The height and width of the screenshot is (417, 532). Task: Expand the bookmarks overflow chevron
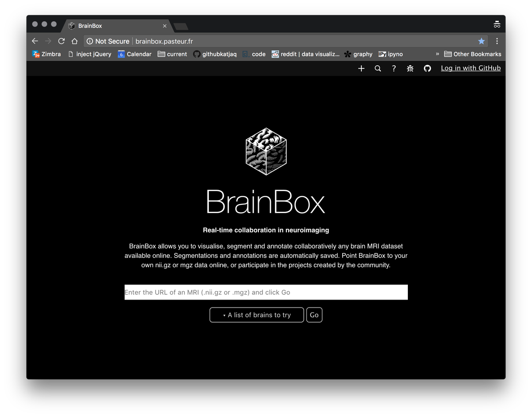point(438,54)
